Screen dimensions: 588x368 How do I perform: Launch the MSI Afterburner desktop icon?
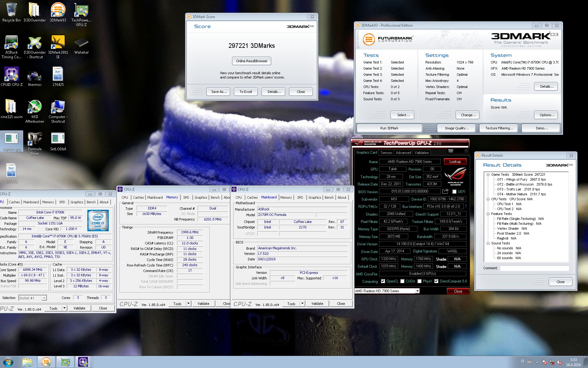click(35, 111)
